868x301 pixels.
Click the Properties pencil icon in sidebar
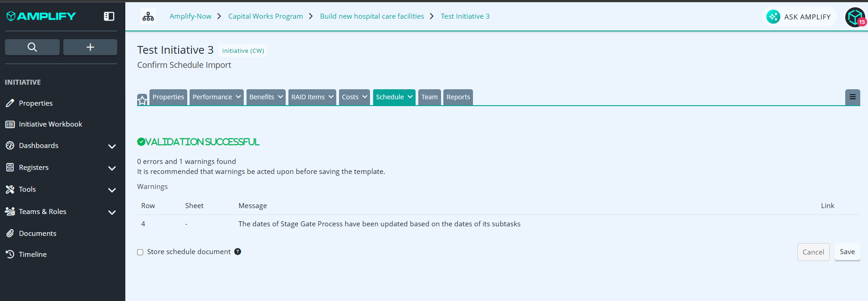pyautogui.click(x=10, y=103)
